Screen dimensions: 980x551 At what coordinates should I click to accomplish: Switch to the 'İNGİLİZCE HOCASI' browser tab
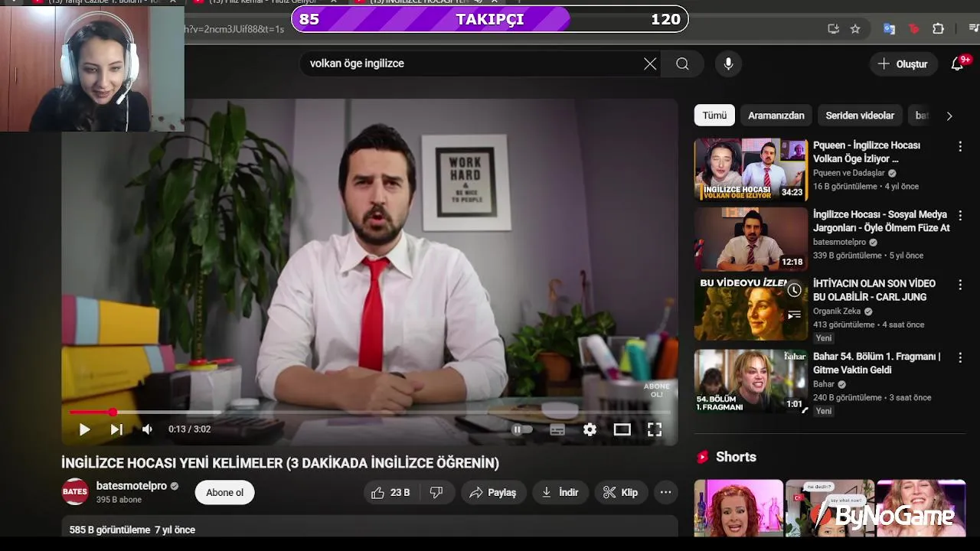click(x=429, y=2)
